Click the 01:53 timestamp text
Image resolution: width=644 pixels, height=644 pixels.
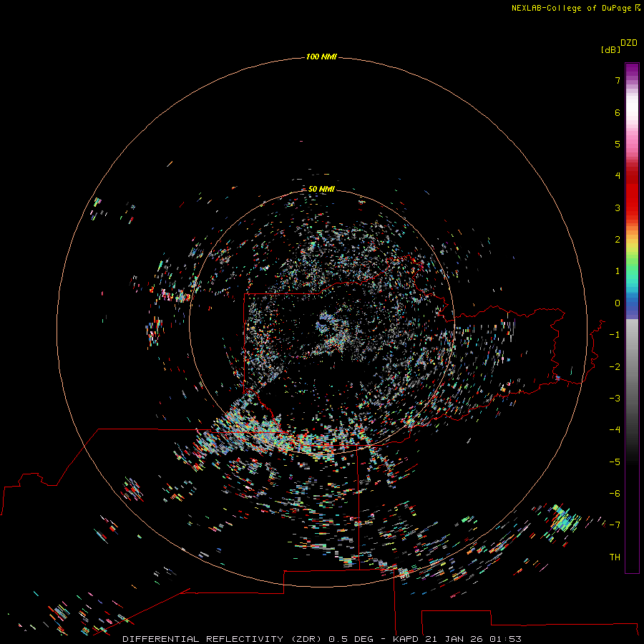click(505, 639)
